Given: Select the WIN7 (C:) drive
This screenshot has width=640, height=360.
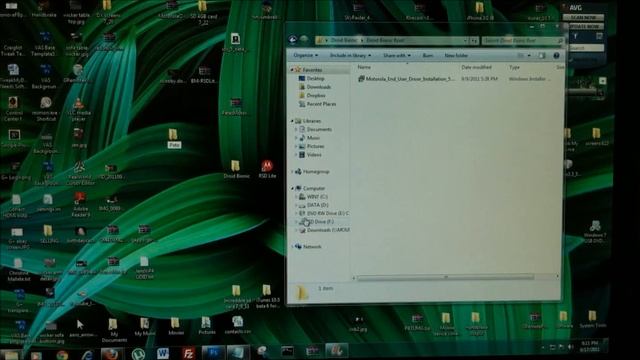Looking at the screenshot, I should click(317, 197).
